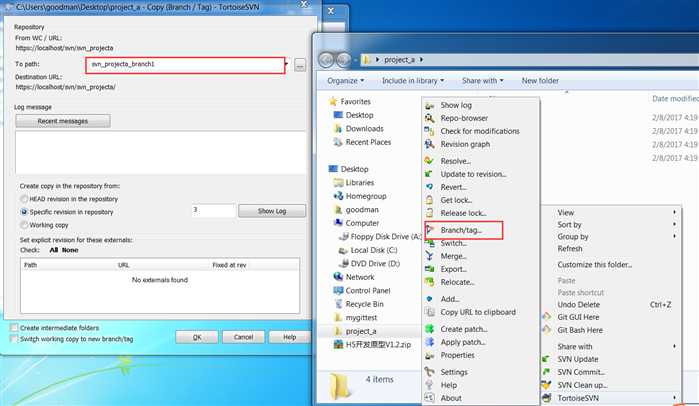Click the Resolve icon
The image size is (699, 406).
(x=430, y=161)
